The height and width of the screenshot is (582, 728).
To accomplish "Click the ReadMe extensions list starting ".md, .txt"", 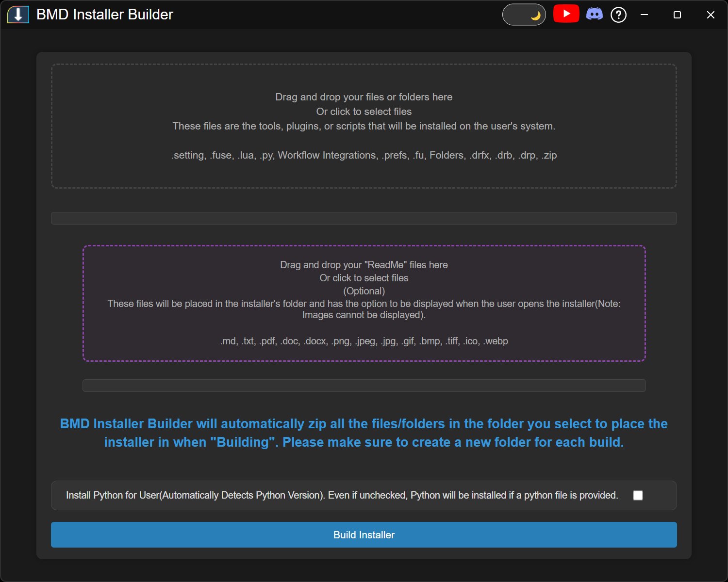I will point(364,341).
